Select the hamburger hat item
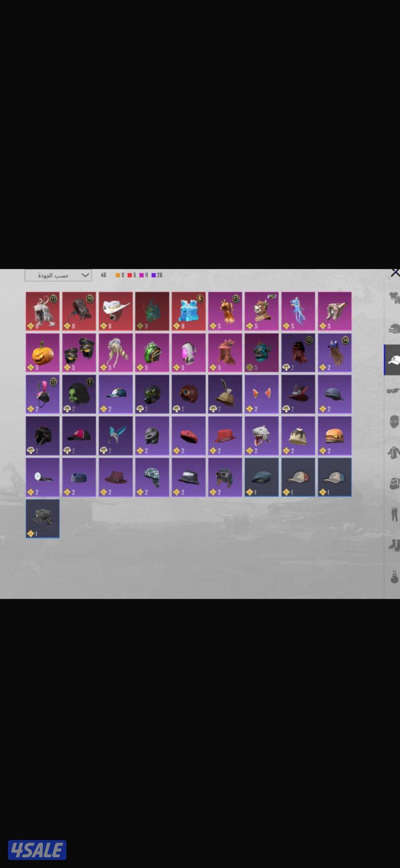 coord(334,436)
